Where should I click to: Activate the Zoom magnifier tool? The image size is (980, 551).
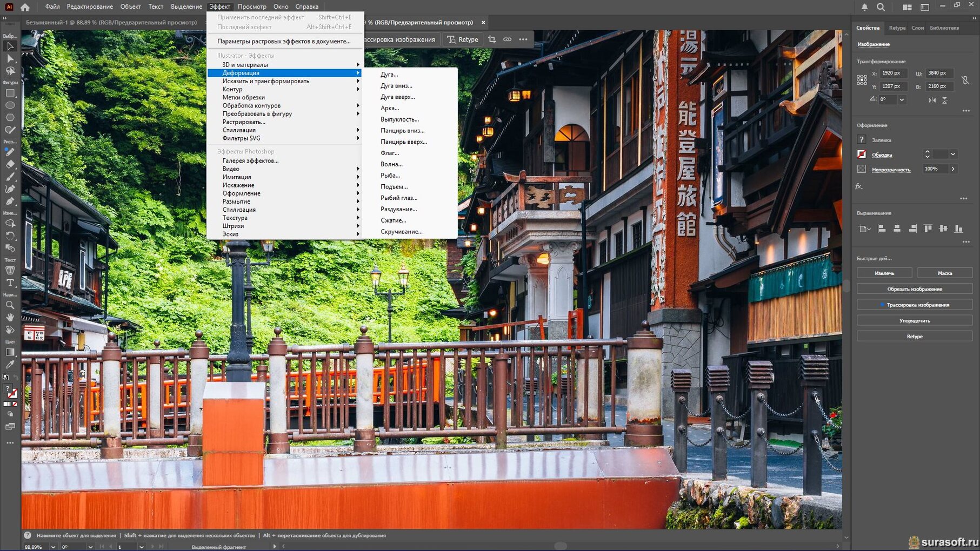[x=10, y=305]
